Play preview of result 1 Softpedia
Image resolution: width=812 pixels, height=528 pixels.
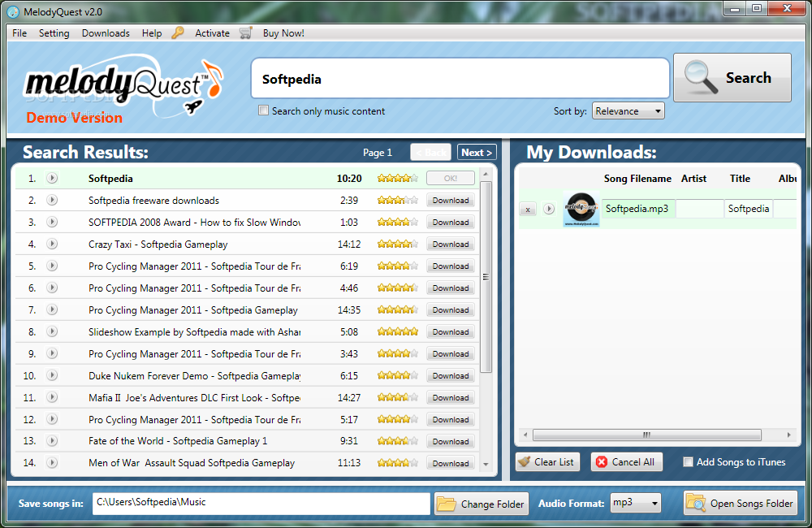pyautogui.click(x=52, y=178)
